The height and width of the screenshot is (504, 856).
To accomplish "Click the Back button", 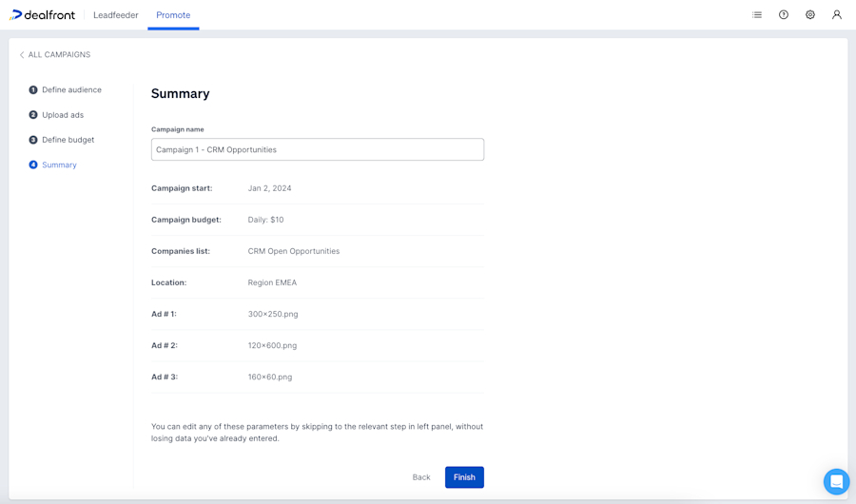I will [421, 477].
